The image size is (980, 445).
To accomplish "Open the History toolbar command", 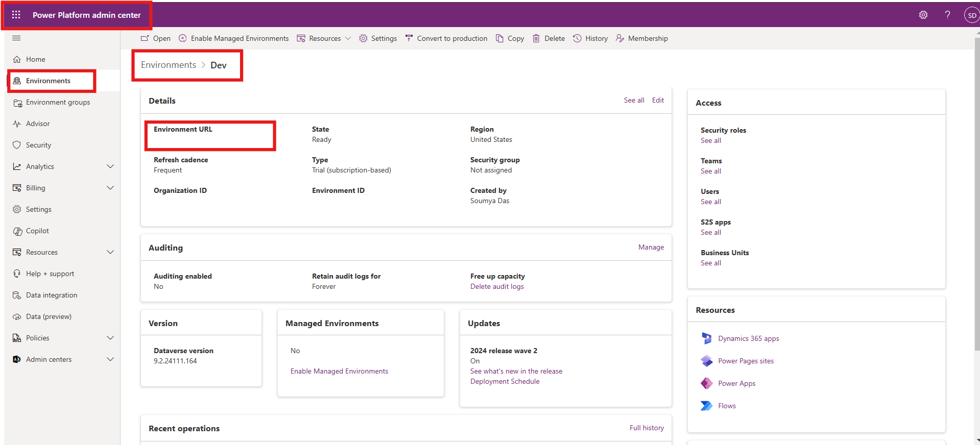I will 590,38.
